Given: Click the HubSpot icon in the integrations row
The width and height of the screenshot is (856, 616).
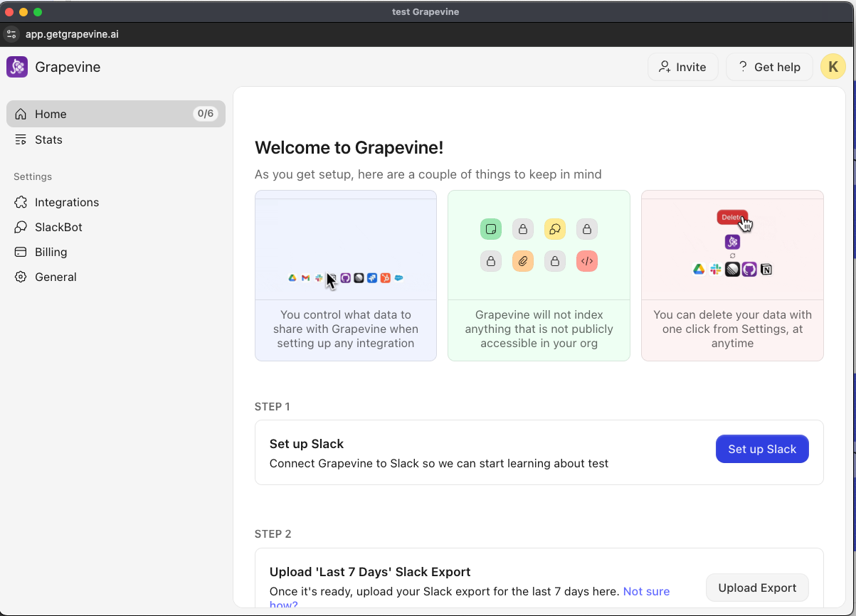Looking at the screenshot, I should pyautogui.click(x=386, y=278).
